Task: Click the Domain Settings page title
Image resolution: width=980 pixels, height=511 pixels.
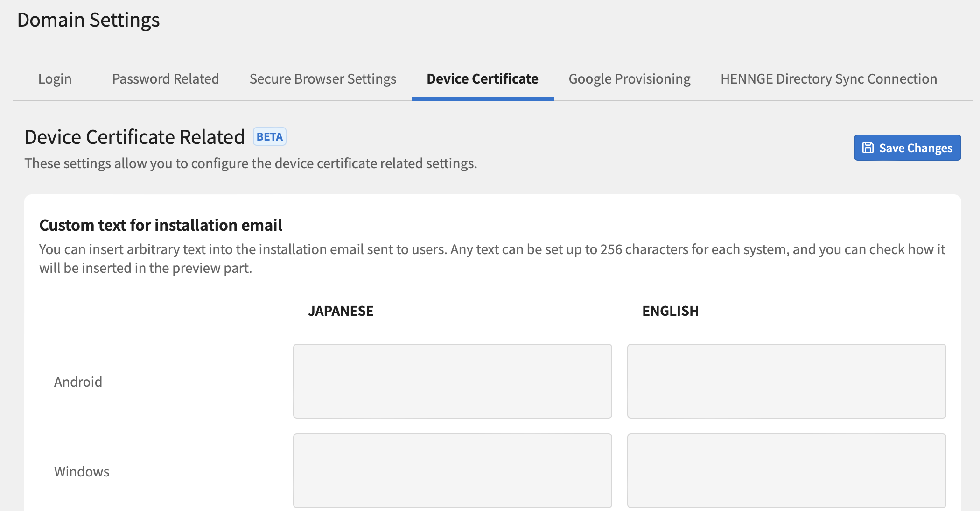Action: (89, 20)
